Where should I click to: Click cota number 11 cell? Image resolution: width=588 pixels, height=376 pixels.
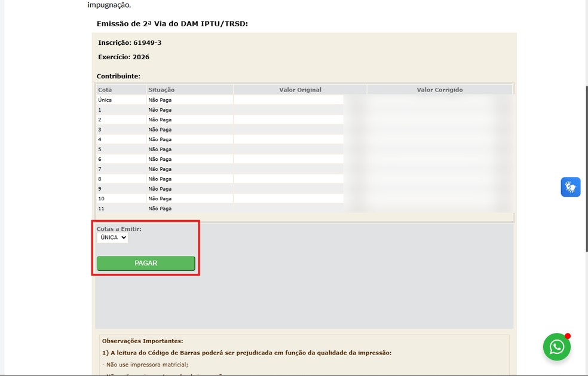coord(121,208)
